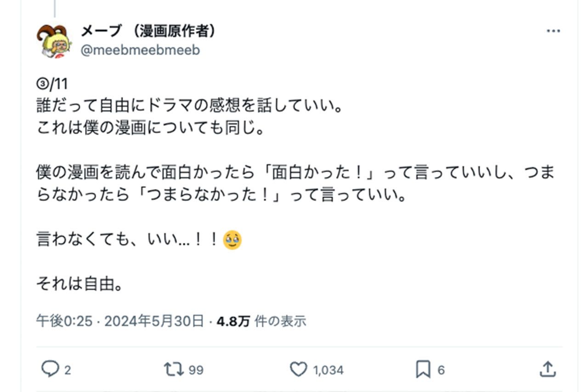This screenshot has height=392, width=588.
Task: Open replies by clicking the count 2
Action: (x=67, y=369)
